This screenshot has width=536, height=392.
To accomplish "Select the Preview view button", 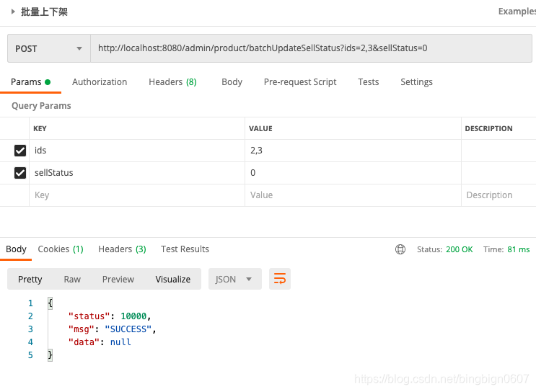I will pos(118,280).
